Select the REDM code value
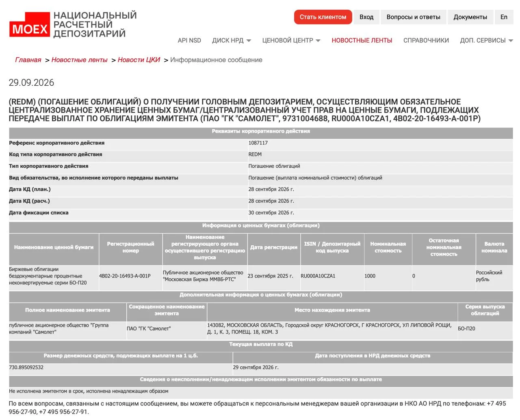The image size is (520, 420). (x=255, y=154)
